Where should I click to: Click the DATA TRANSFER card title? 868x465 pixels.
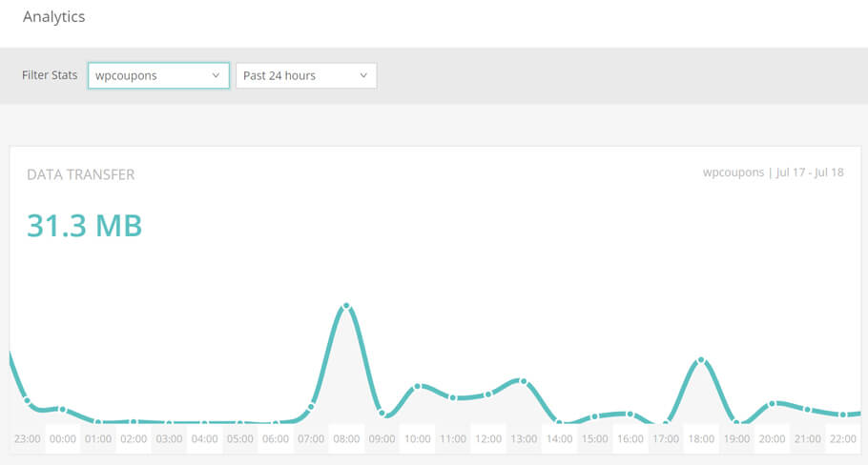click(81, 174)
